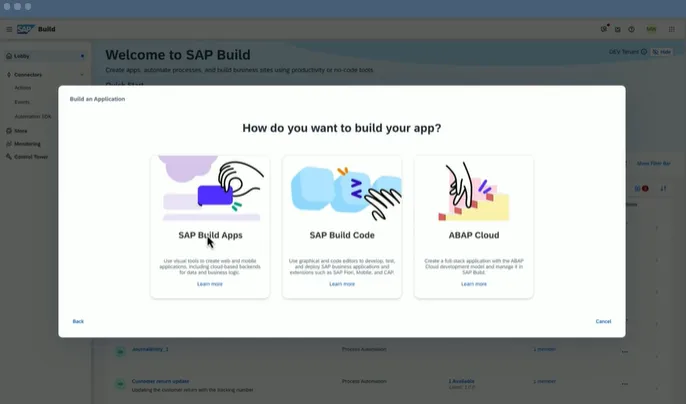Open Monitoring in the sidebar
This screenshot has height=404, width=686.
click(x=27, y=143)
